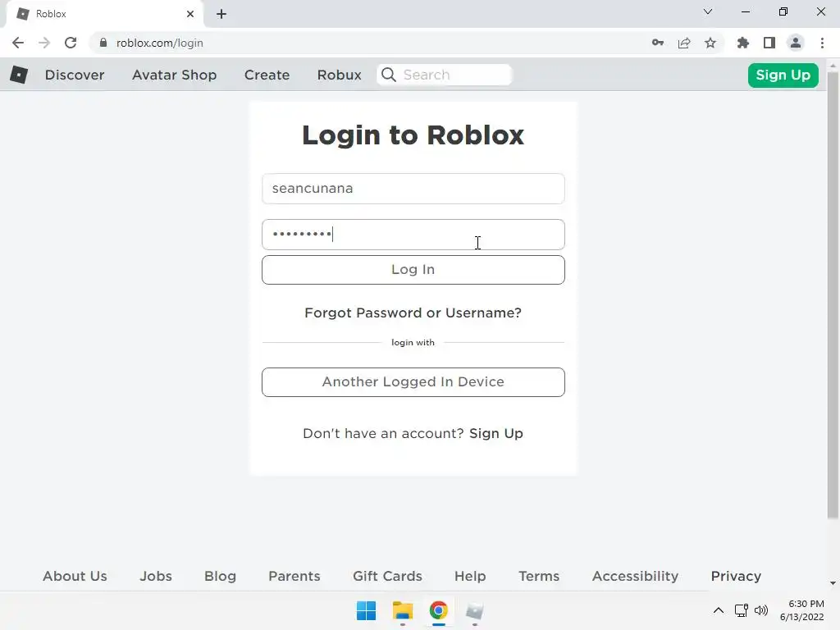Image resolution: width=840 pixels, height=630 pixels.
Task: Open the tab search chevron
Action: point(708,11)
